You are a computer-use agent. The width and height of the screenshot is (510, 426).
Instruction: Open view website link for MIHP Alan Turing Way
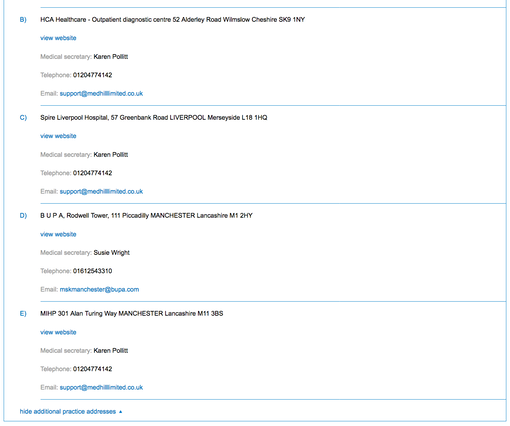[58, 332]
